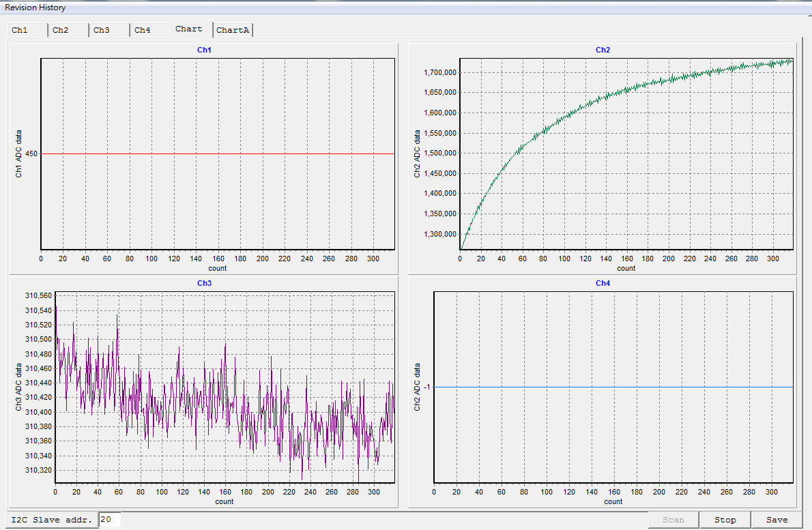Click the 310,500 y-axis tick
This screenshot has height=530, width=812.
coord(39,340)
